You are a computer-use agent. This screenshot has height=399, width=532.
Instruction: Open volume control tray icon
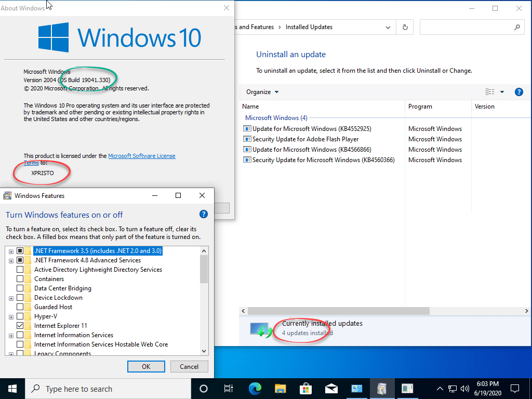(x=465, y=389)
